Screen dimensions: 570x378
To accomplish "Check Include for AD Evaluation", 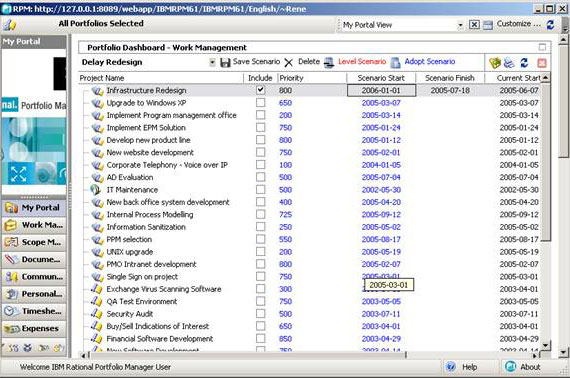I will pyautogui.click(x=260, y=177).
